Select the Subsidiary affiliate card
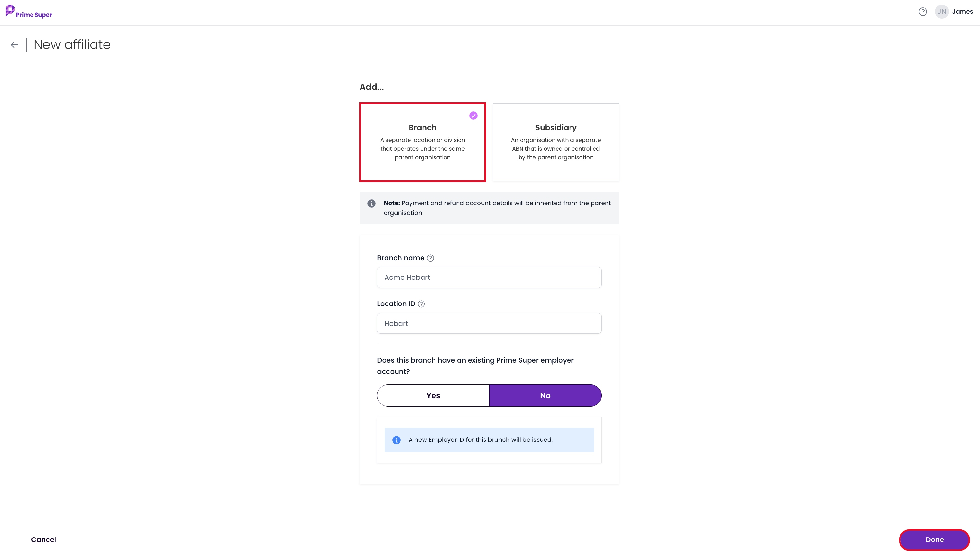 click(556, 142)
